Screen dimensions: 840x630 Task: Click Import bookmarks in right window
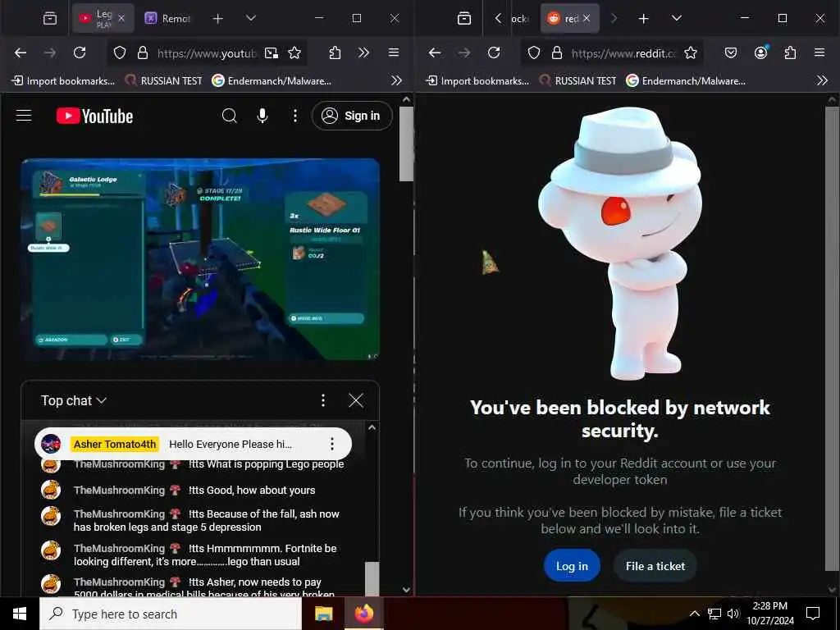coord(477,81)
